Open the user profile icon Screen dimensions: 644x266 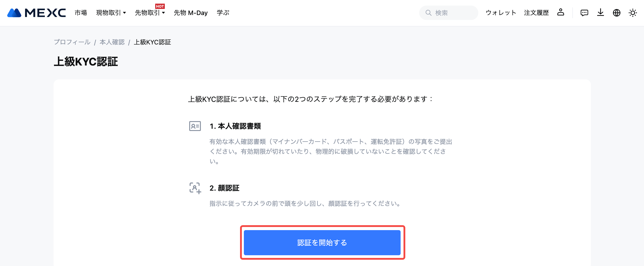pos(560,12)
